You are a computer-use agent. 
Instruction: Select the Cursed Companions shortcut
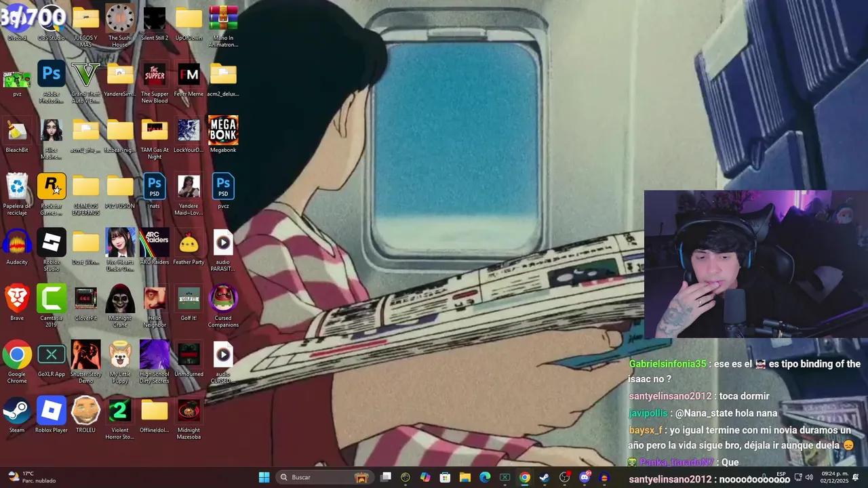(223, 306)
